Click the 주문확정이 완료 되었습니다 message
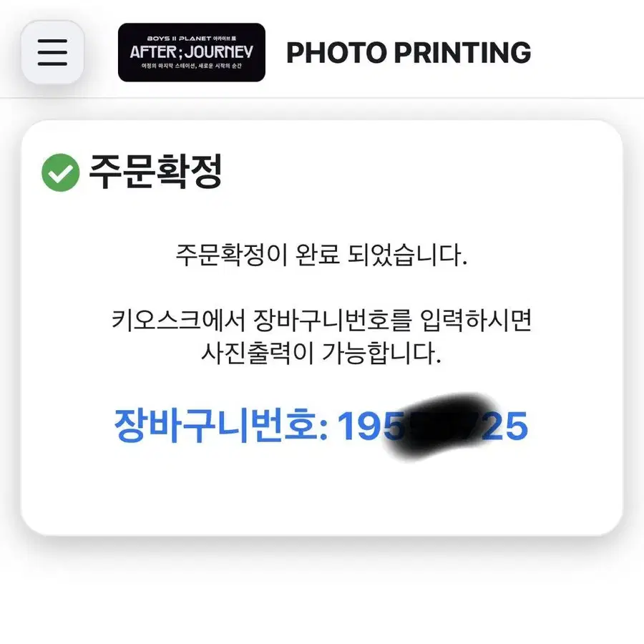The height and width of the screenshot is (644, 644). pyautogui.click(x=321, y=255)
